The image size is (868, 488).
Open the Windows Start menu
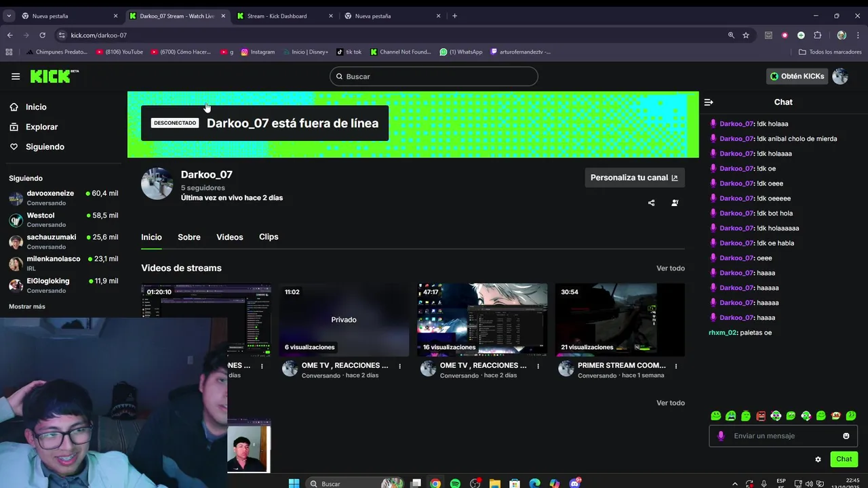[x=294, y=483]
